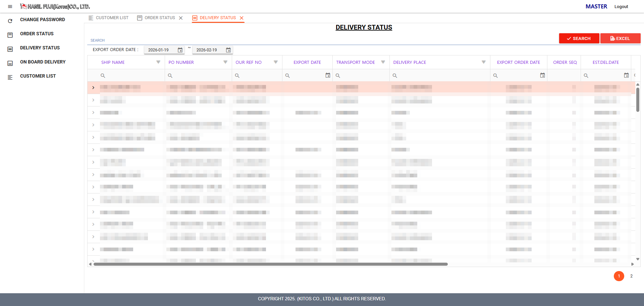
Task: Close the Order Status tab
Action: (181, 18)
